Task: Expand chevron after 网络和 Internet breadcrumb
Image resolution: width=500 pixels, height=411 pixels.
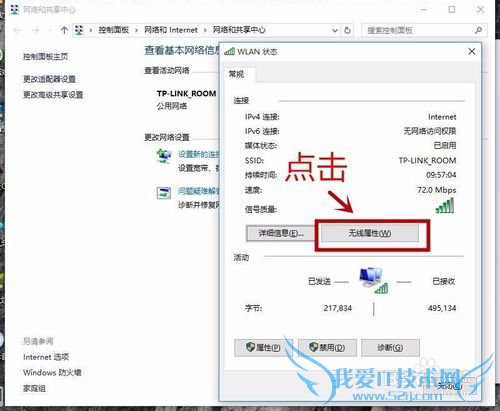Action: pyautogui.click(x=205, y=30)
